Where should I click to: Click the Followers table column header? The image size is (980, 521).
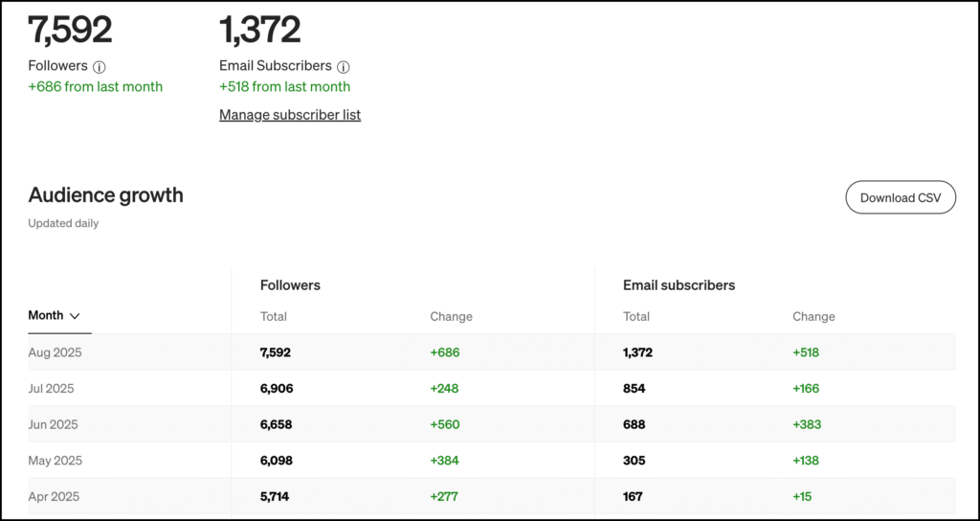point(290,285)
